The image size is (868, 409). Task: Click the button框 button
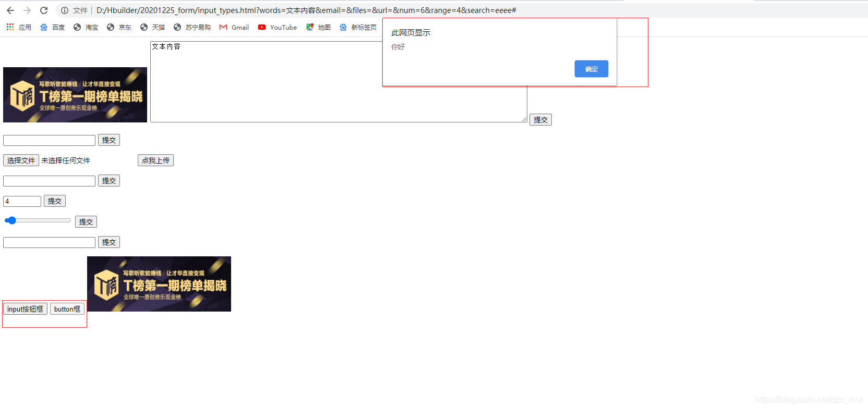pyautogui.click(x=67, y=309)
